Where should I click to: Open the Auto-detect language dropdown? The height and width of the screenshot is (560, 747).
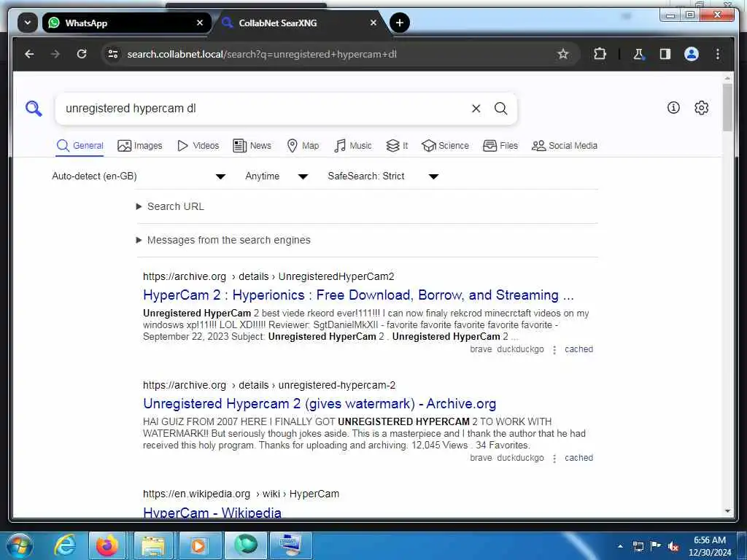click(139, 176)
